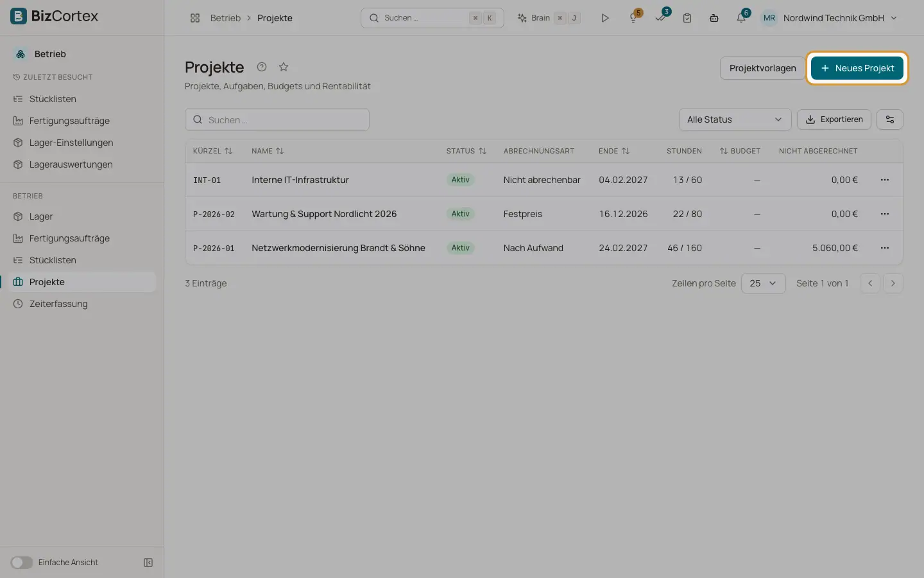
Task: Click the clipboard icon in top bar
Action: [x=687, y=18]
